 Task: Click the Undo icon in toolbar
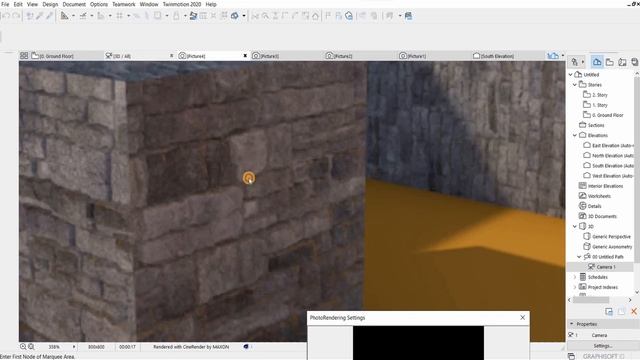click(6, 16)
